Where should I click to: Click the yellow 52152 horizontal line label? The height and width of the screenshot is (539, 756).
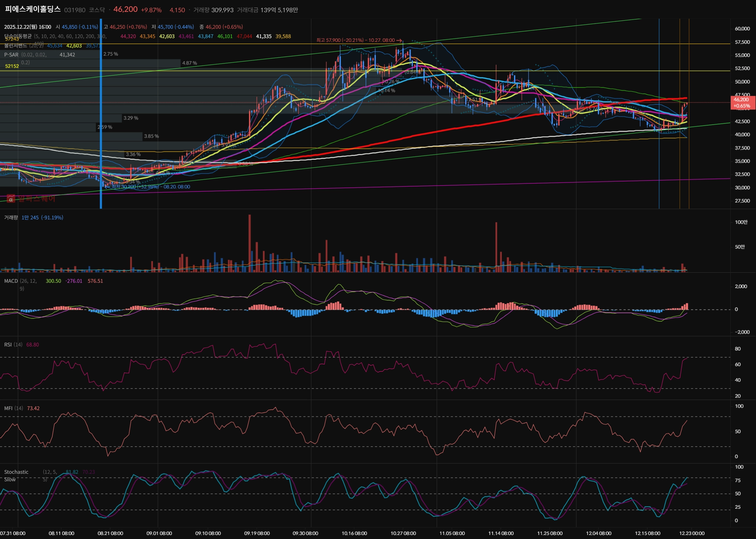coord(12,66)
